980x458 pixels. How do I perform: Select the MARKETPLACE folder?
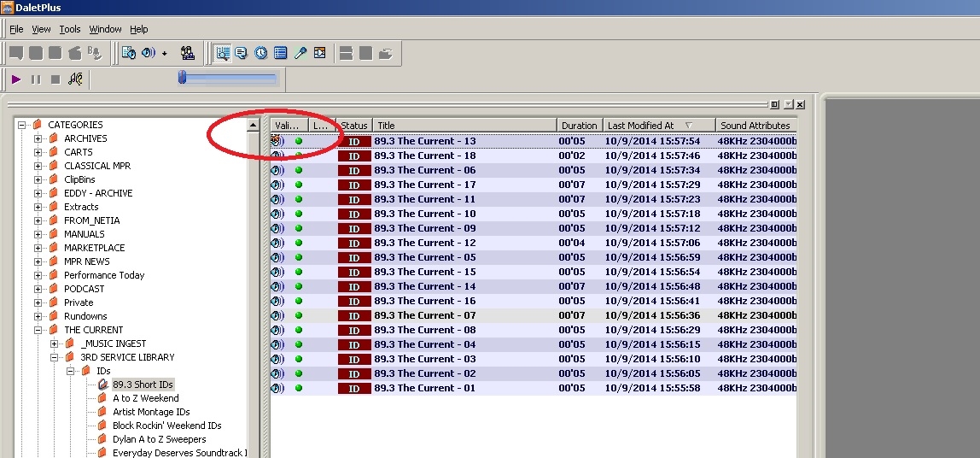click(x=95, y=248)
